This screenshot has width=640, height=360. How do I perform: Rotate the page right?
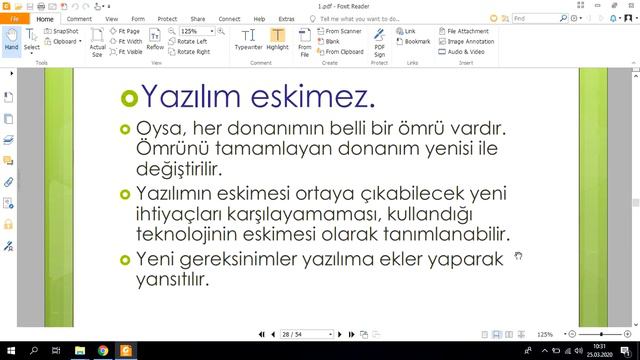point(189,52)
